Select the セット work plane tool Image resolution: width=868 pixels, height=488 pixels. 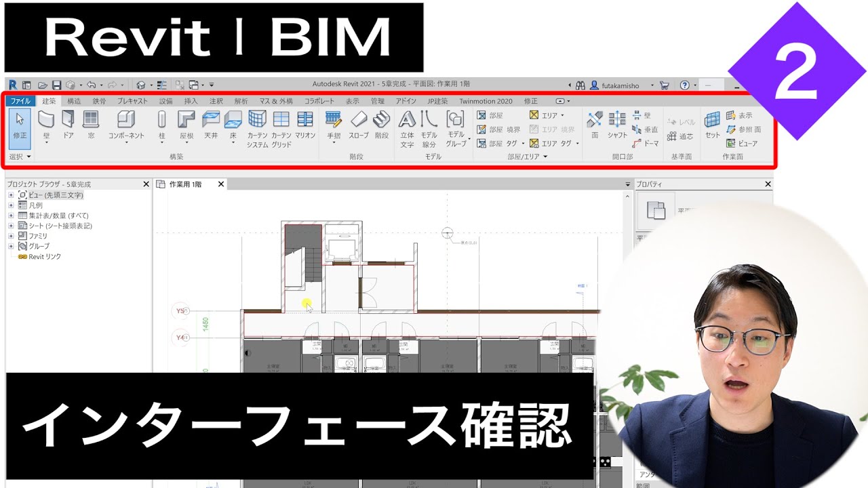coord(712,125)
